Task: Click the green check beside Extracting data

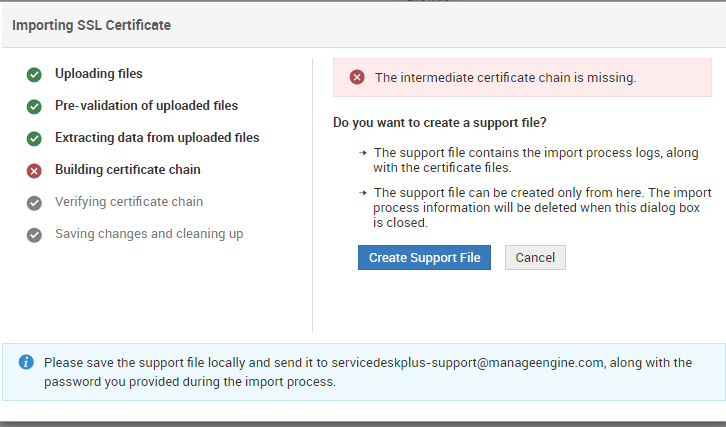Action: pyautogui.click(x=34, y=138)
